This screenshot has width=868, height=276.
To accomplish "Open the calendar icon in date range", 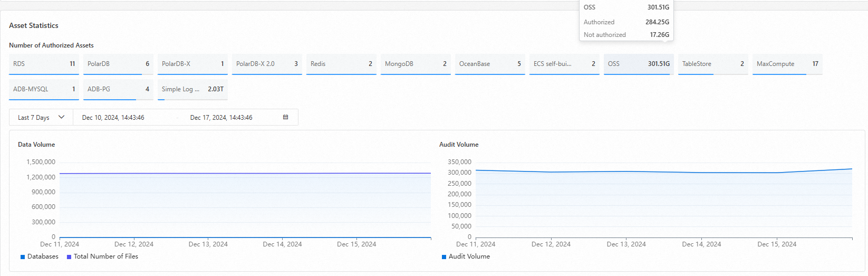I will point(285,117).
